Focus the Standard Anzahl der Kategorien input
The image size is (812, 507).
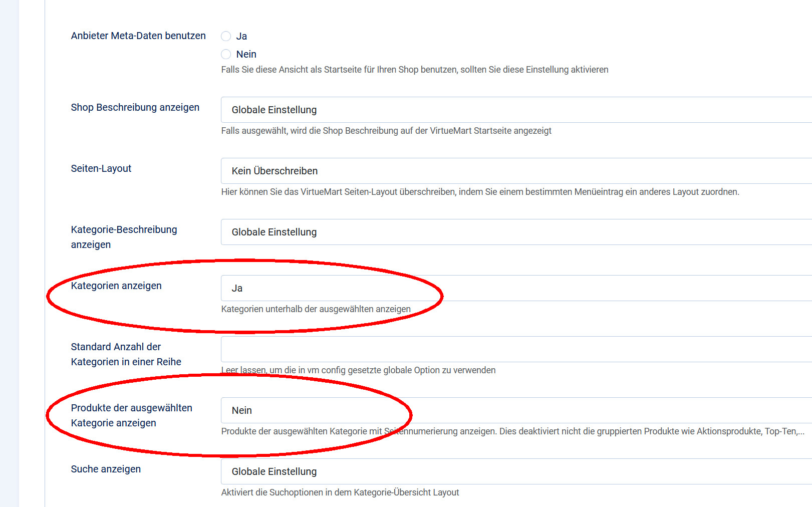tap(516, 349)
